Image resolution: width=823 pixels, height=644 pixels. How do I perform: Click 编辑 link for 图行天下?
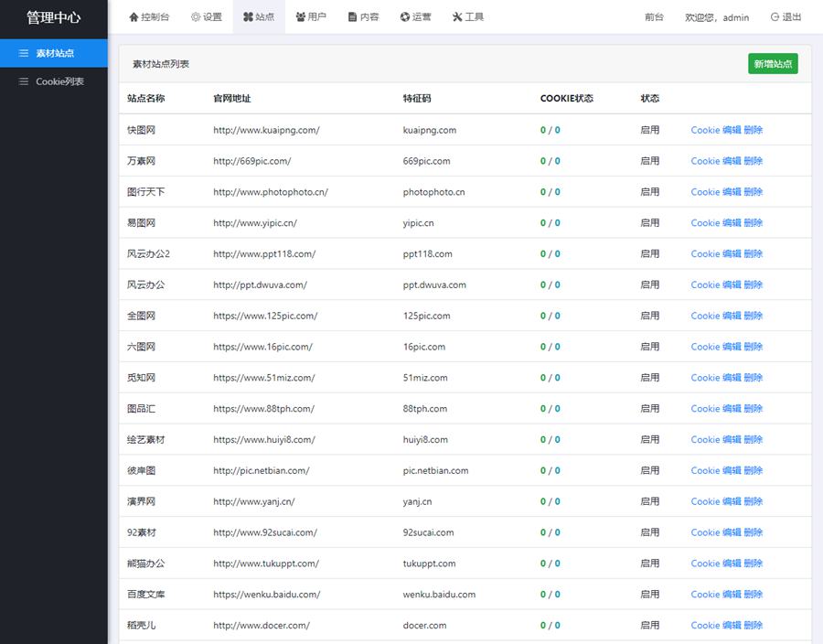pyautogui.click(x=733, y=192)
